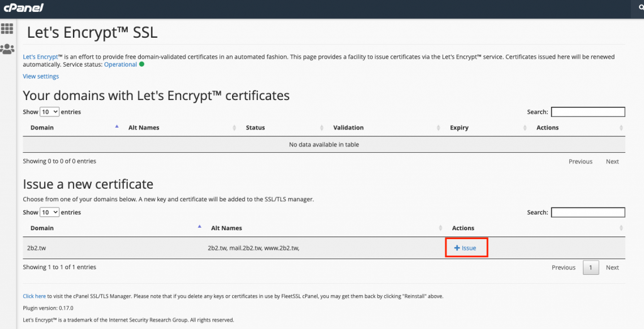Click 'Showing 1 to 1 of 1 entries' text
Viewport: 644px width, 329px height.
pyautogui.click(x=60, y=267)
